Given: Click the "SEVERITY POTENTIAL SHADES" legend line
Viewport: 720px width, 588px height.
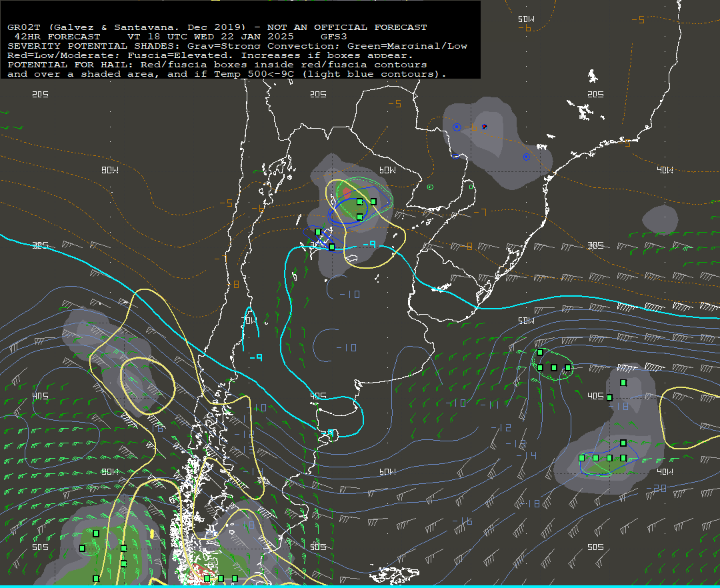Looking at the screenshot, I should [237, 46].
